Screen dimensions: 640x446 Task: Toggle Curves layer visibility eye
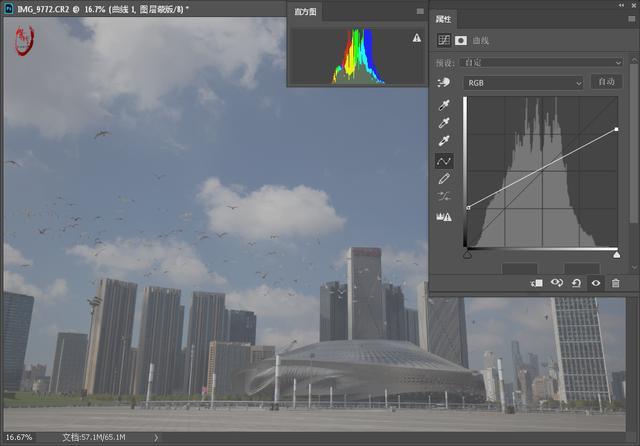(596, 283)
